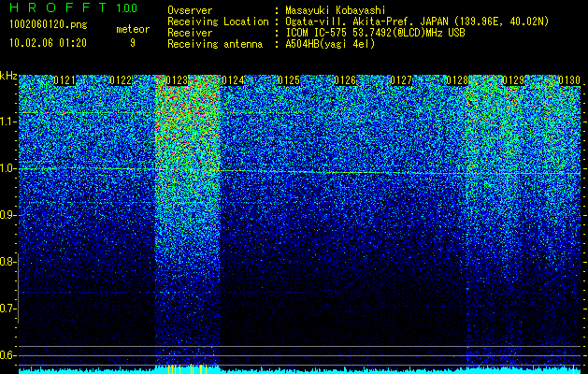Click the 1.1 frequency axis label

7,122
